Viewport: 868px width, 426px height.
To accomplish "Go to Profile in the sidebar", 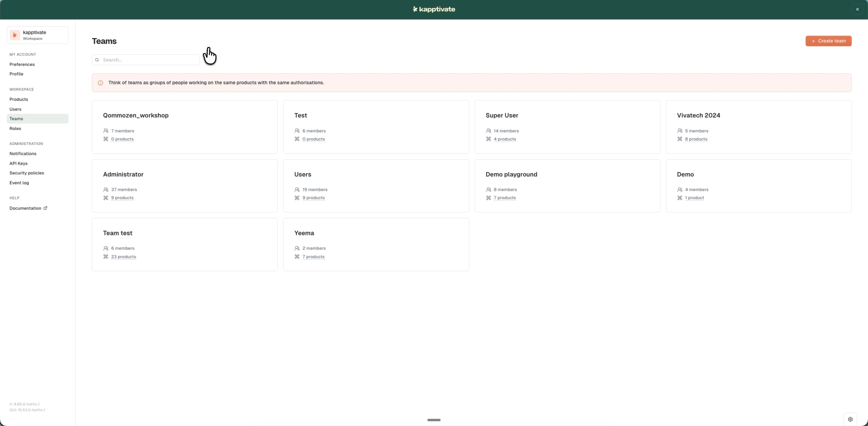I will click(16, 74).
